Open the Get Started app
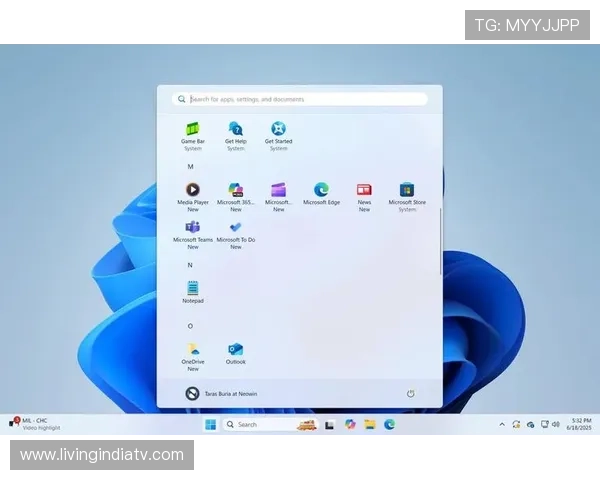Screen dimensions: 600x480 click(x=278, y=130)
